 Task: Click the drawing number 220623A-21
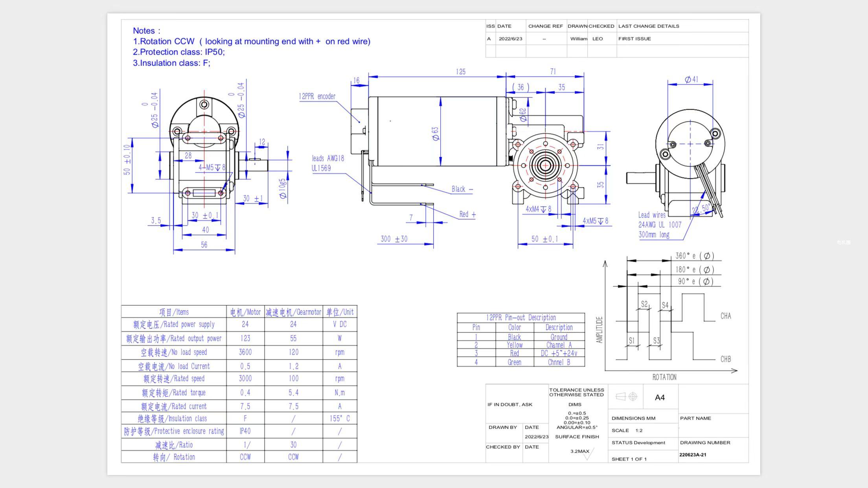coord(693,455)
